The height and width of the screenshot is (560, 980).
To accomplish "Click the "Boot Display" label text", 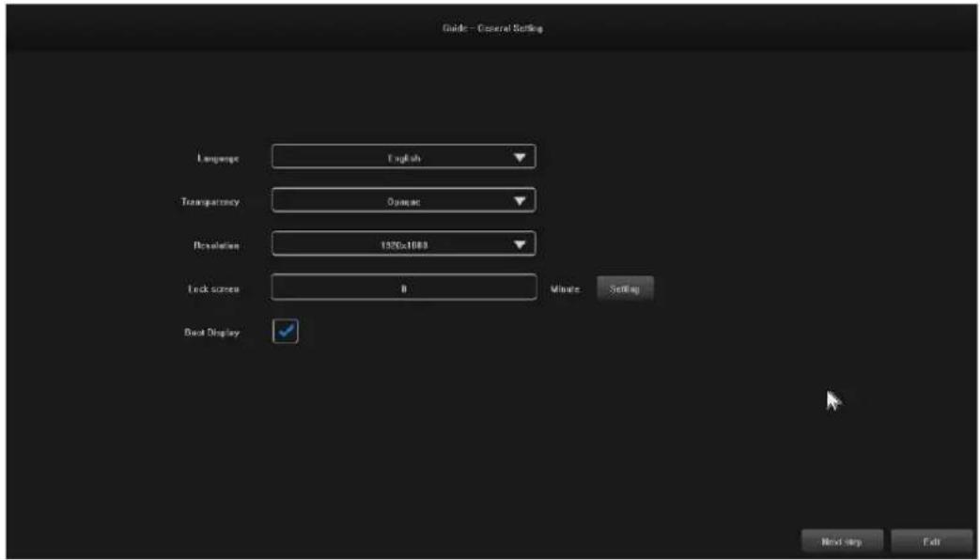I will pos(211,333).
